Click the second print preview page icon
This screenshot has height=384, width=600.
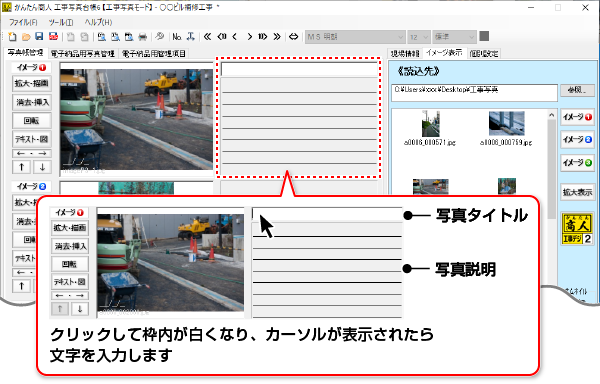tap(115, 37)
